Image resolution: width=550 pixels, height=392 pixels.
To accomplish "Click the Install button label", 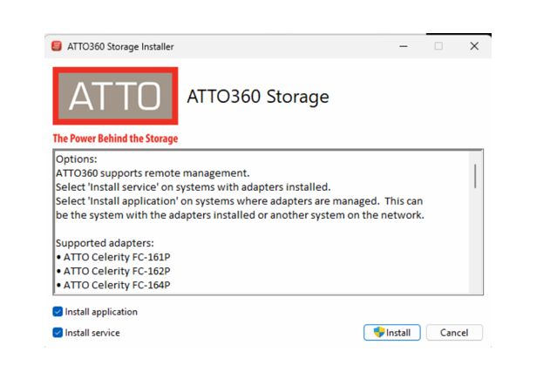I will 398,333.
